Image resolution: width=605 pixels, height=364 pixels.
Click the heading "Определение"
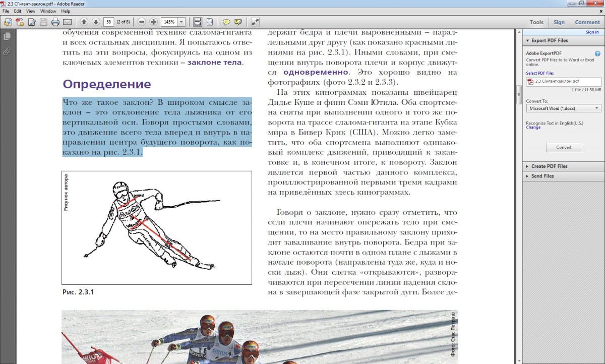[107, 84]
